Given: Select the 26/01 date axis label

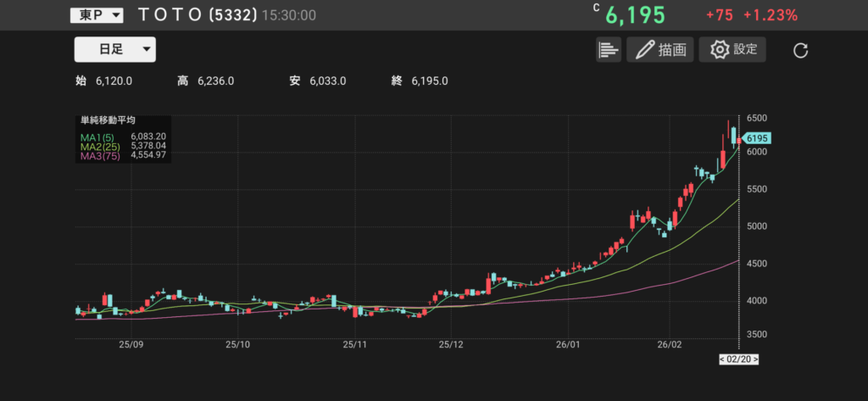Looking at the screenshot, I should (x=569, y=346).
